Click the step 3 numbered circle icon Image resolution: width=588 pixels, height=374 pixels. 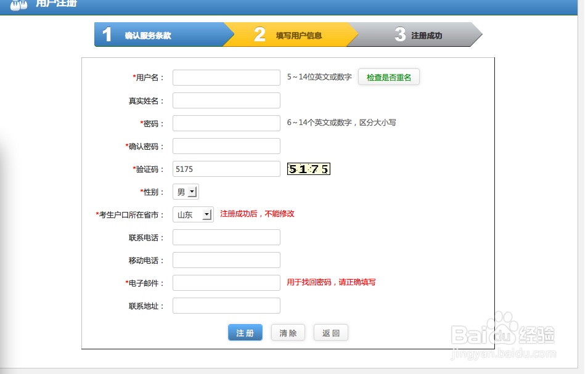click(399, 35)
